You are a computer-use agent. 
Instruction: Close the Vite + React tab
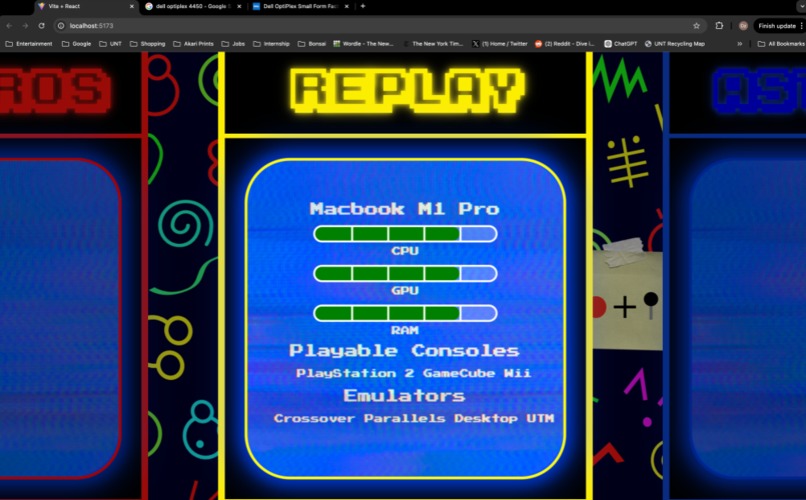pos(132,6)
